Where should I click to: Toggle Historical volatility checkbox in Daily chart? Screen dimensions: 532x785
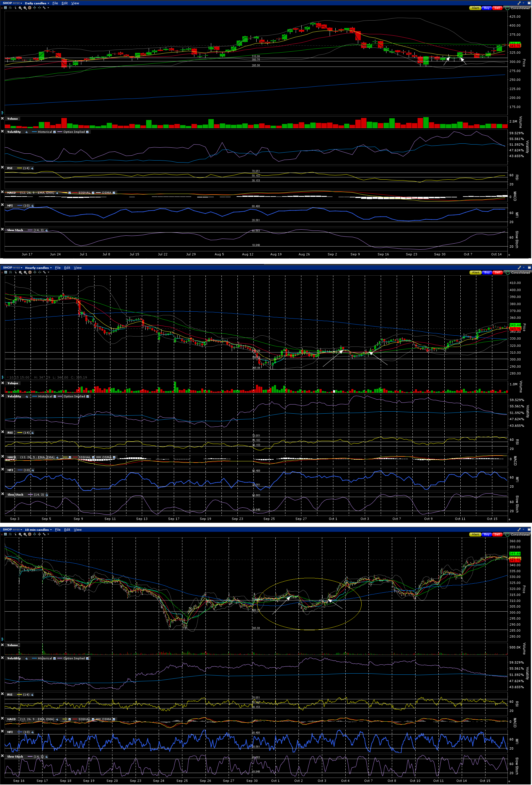click(x=54, y=132)
